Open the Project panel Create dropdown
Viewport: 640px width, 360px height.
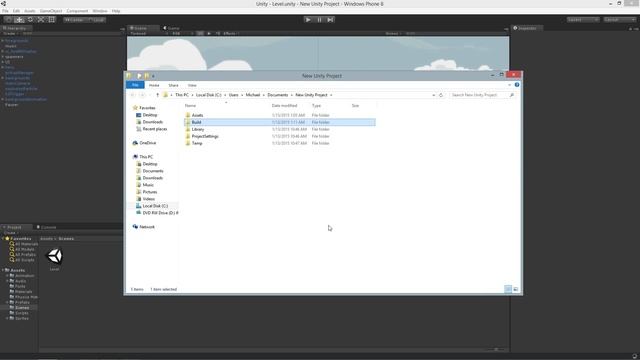[x=11, y=233]
